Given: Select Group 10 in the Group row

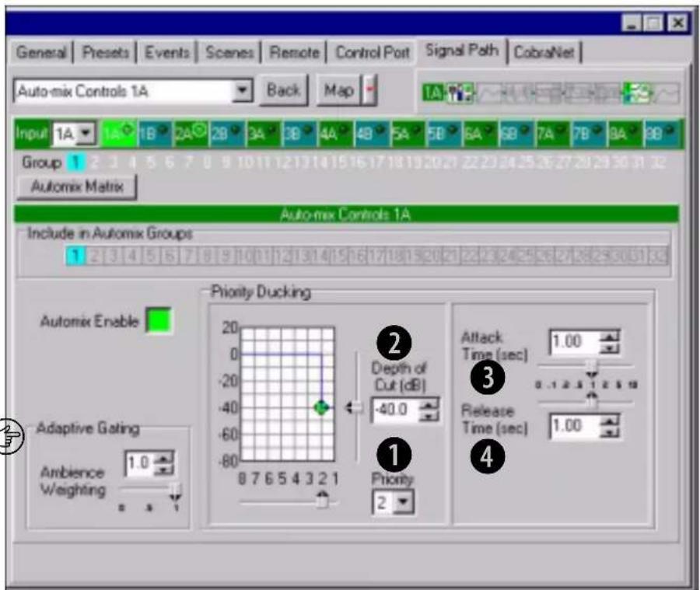Looking at the screenshot, I should point(246,162).
